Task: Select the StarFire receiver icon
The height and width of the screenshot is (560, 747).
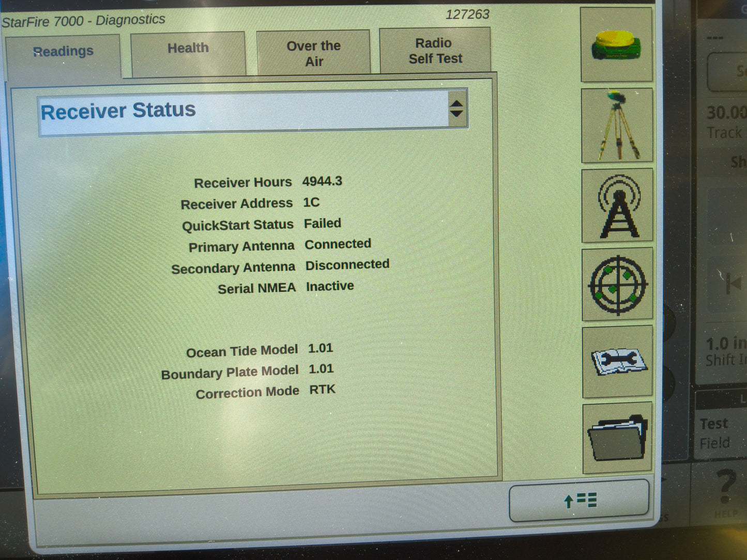Action: pyautogui.click(x=617, y=46)
